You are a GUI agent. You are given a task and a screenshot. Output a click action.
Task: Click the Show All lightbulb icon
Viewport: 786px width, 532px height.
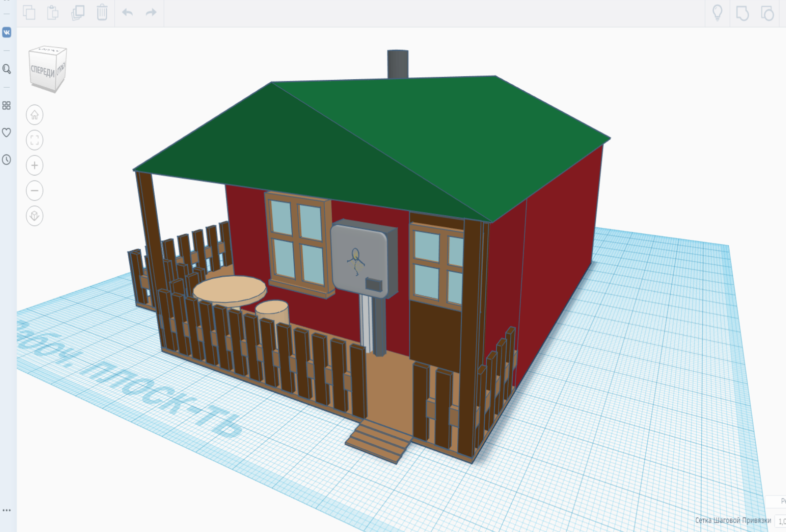click(x=717, y=12)
